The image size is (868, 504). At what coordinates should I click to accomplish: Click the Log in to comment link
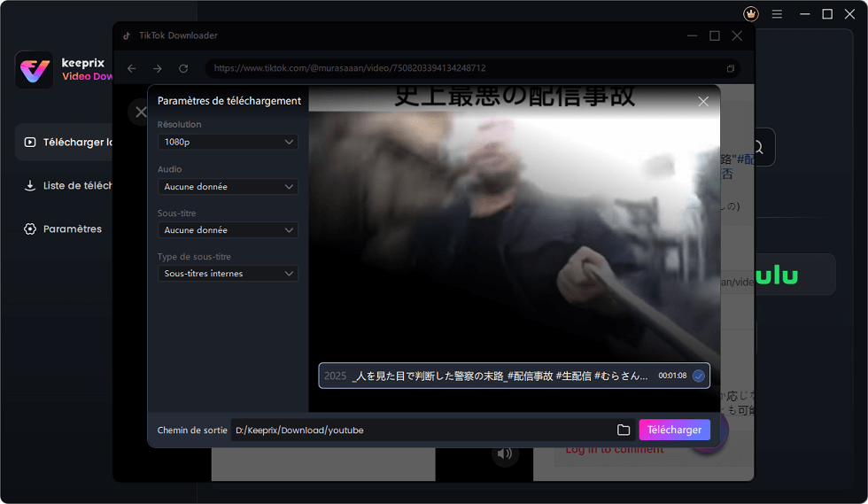coord(615,450)
